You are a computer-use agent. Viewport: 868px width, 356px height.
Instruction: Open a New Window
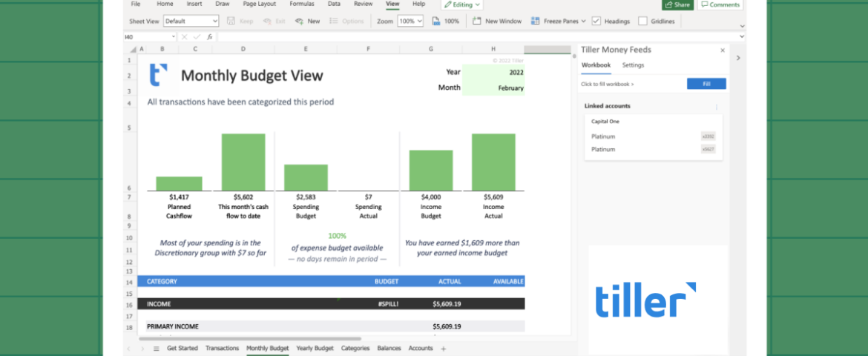[497, 21]
